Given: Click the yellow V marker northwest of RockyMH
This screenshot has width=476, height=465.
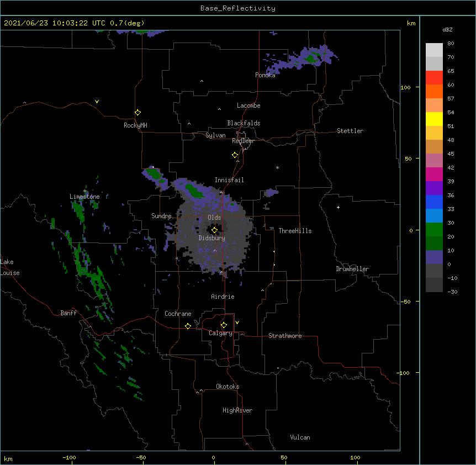Looking at the screenshot, I should click(97, 102).
